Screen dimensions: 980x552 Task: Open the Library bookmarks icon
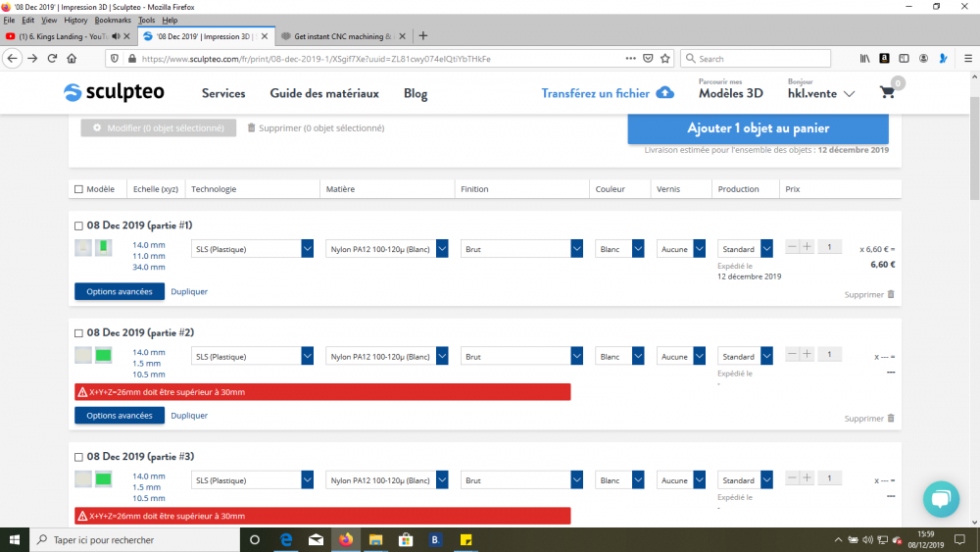pyautogui.click(x=865, y=58)
